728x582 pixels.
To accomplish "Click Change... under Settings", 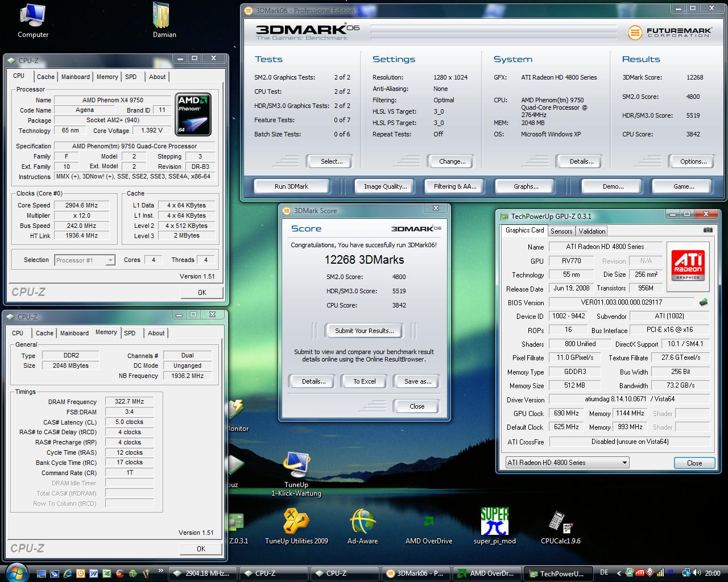I will click(x=452, y=161).
